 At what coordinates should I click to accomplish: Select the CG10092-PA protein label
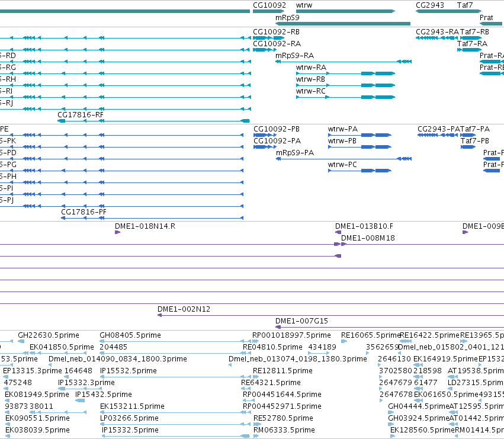coord(277,141)
